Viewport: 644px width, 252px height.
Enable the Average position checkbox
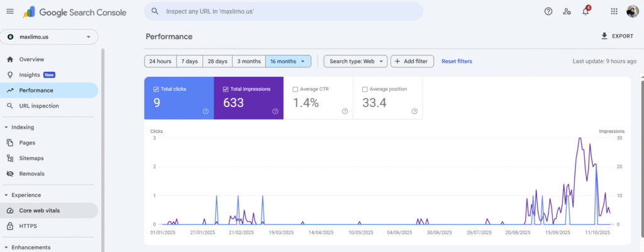[x=365, y=89]
